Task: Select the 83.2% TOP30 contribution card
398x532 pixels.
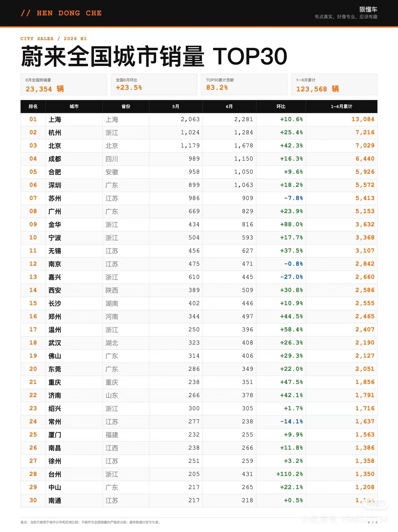Action: (x=244, y=85)
